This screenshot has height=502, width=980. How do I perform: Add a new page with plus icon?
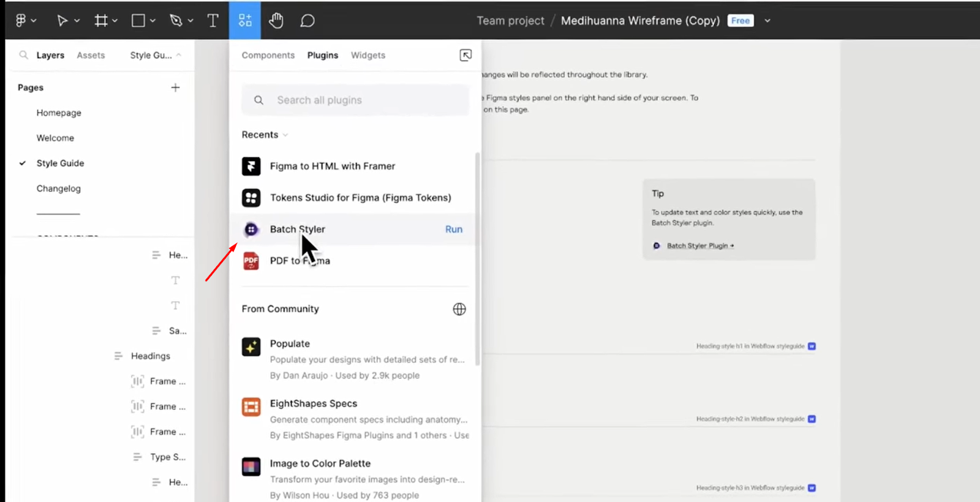point(175,88)
